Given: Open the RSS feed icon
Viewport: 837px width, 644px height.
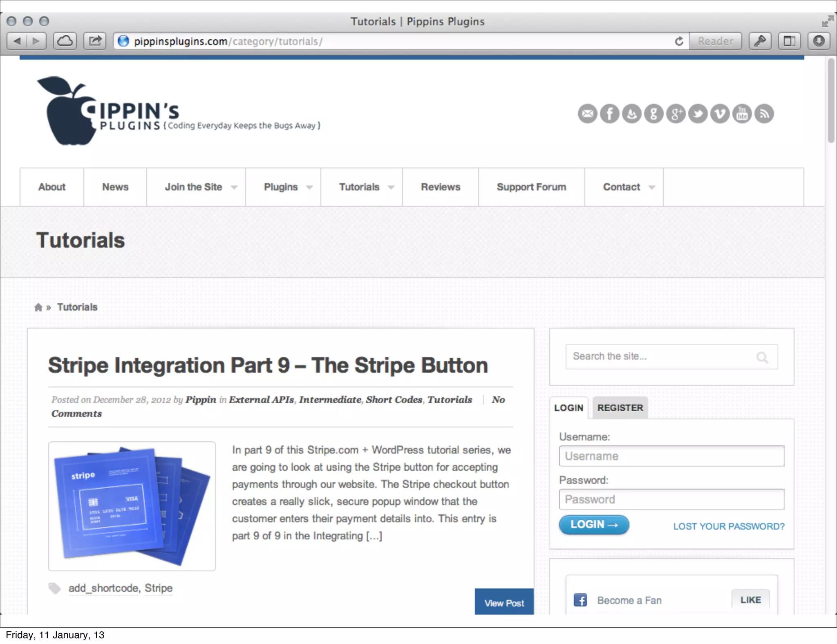Looking at the screenshot, I should (x=764, y=114).
